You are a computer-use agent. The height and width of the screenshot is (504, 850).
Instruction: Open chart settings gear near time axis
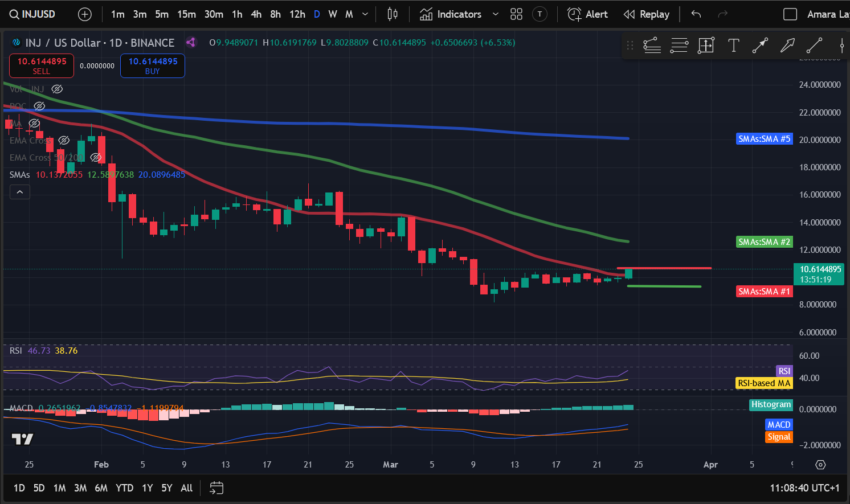point(820,465)
